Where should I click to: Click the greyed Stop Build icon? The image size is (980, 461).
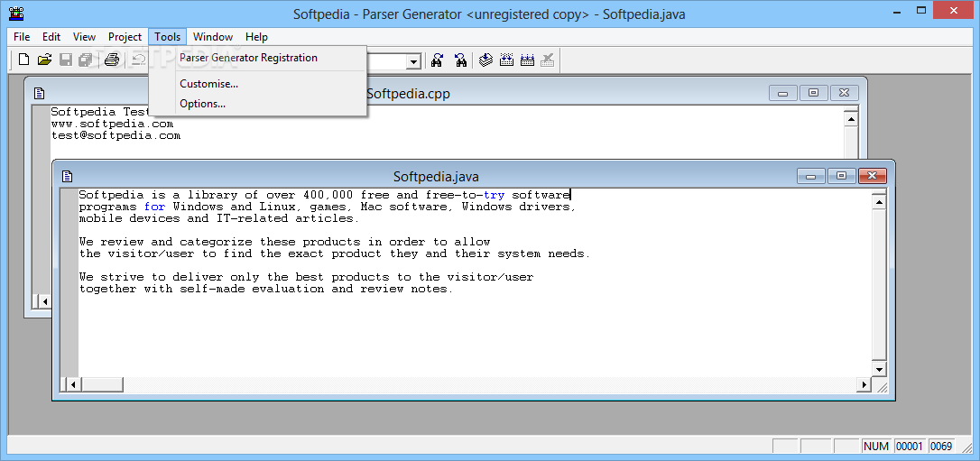click(x=548, y=60)
